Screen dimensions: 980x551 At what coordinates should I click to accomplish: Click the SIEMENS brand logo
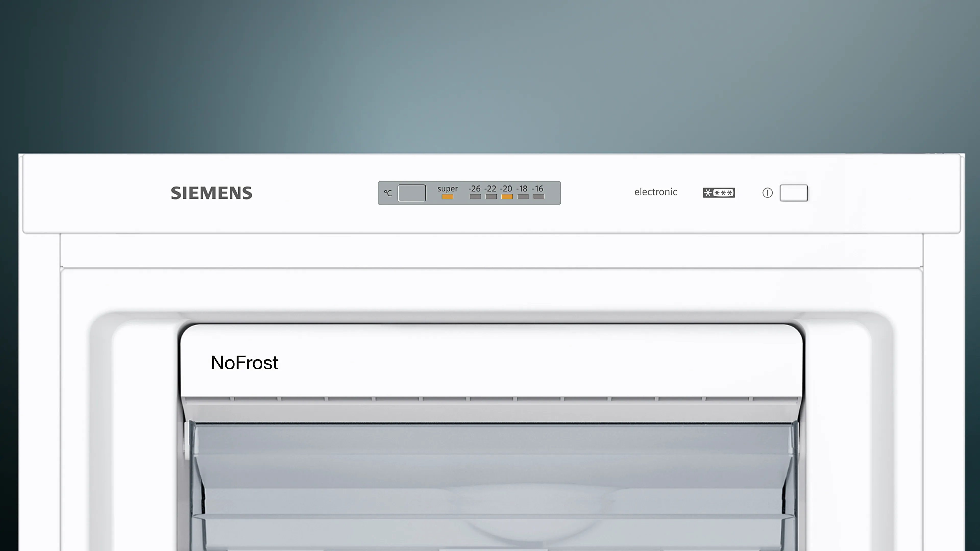212,193
